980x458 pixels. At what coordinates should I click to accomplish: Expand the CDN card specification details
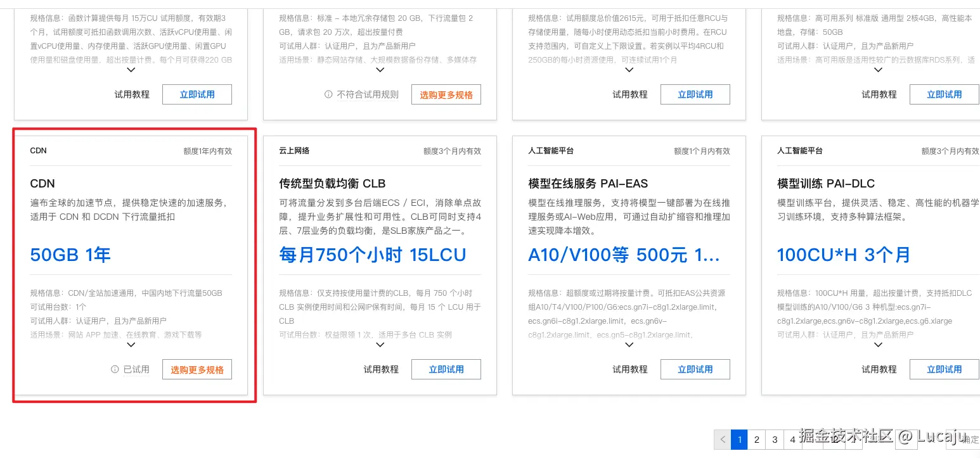131,345
